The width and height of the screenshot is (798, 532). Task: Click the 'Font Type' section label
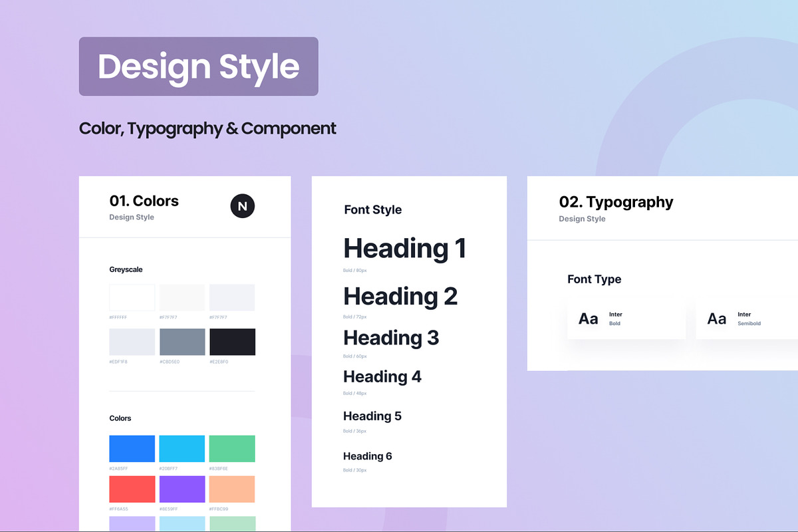tap(595, 279)
